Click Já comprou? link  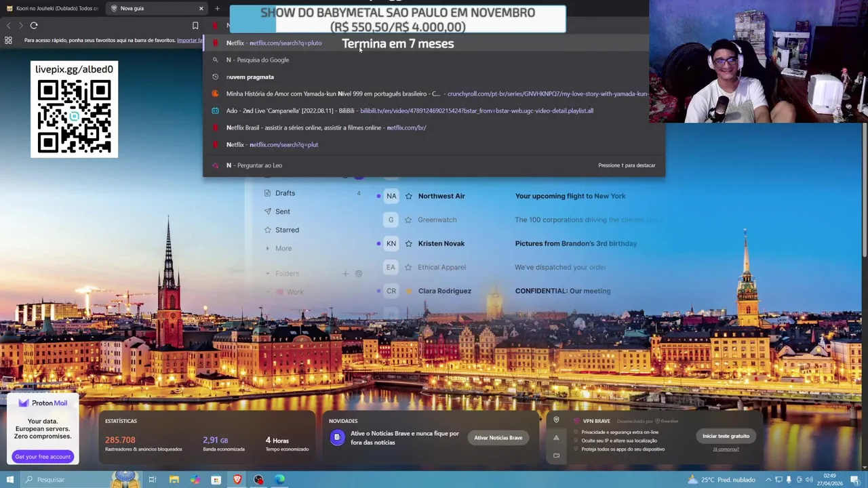coord(726,449)
